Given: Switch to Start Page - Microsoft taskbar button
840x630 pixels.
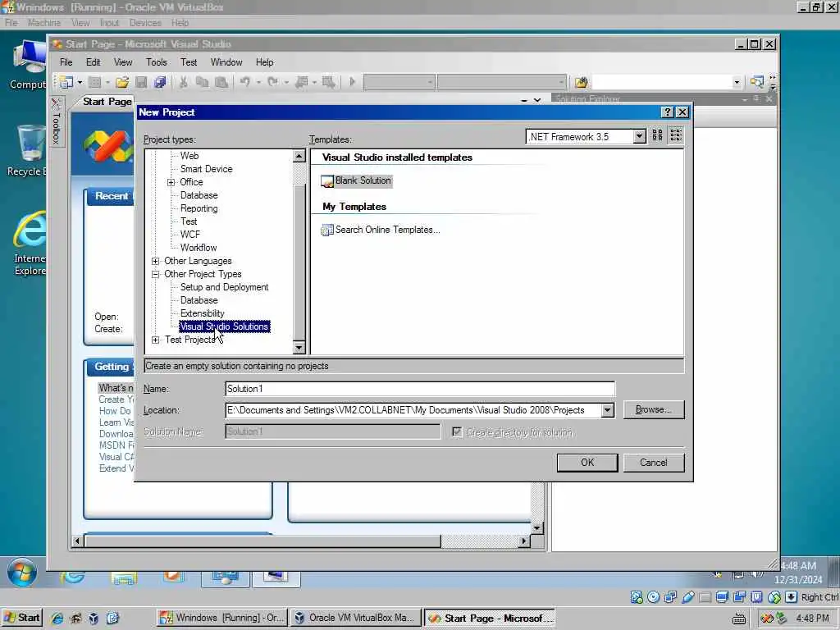Looking at the screenshot, I should pos(489,619).
